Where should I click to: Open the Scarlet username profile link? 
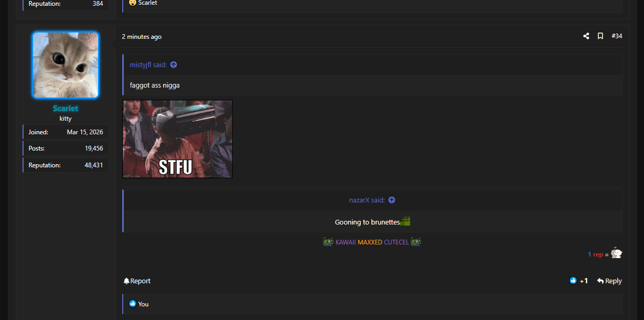(x=66, y=109)
